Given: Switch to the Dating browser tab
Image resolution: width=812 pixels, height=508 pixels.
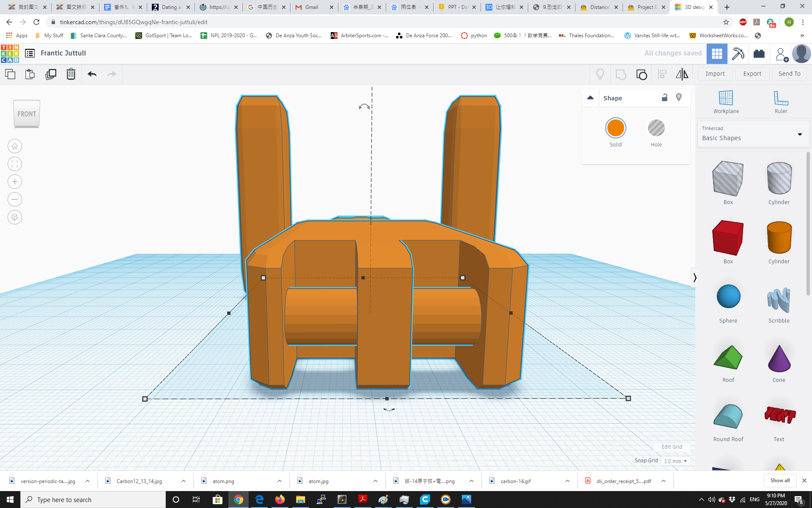Looking at the screenshot, I should click(x=171, y=7).
